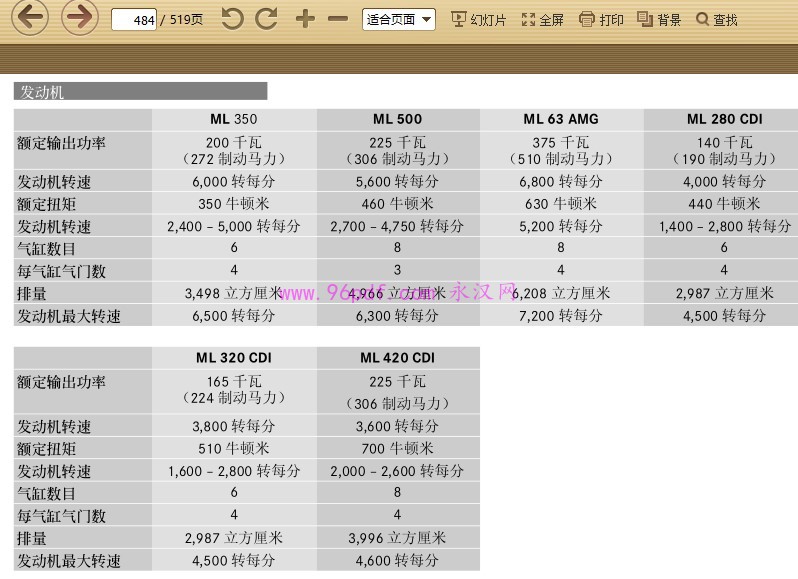Select the ML 420 CDI column header
798x579 pixels.
pyautogui.click(x=397, y=358)
